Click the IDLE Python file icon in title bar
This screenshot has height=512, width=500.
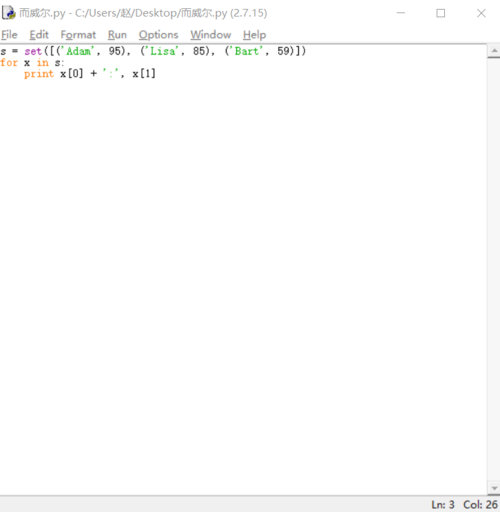pyautogui.click(x=9, y=13)
